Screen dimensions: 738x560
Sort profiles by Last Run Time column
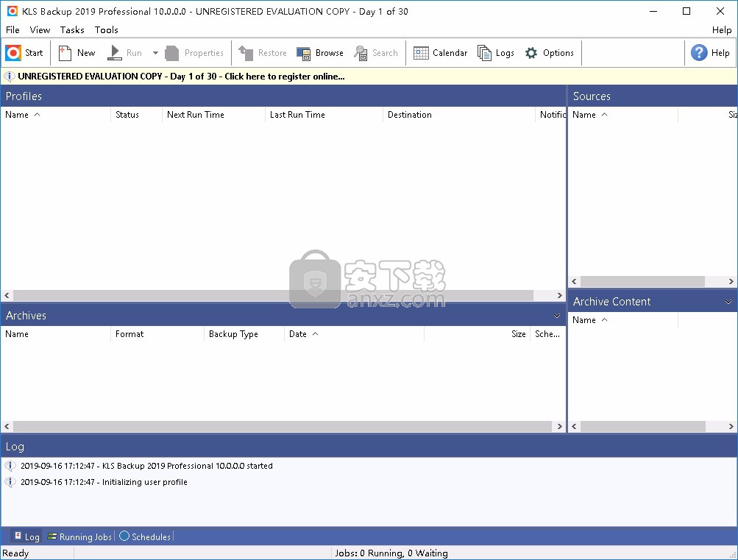324,114
